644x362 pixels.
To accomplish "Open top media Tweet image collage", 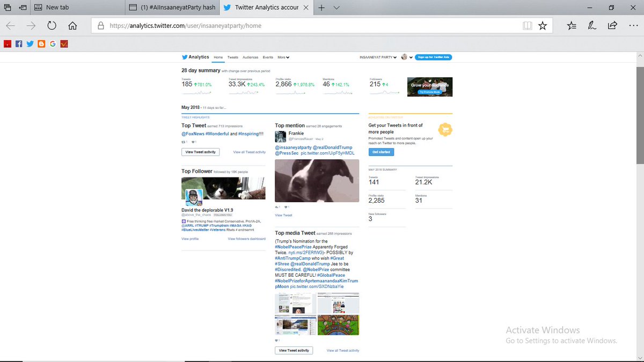I will pyautogui.click(x=317, y=314).
